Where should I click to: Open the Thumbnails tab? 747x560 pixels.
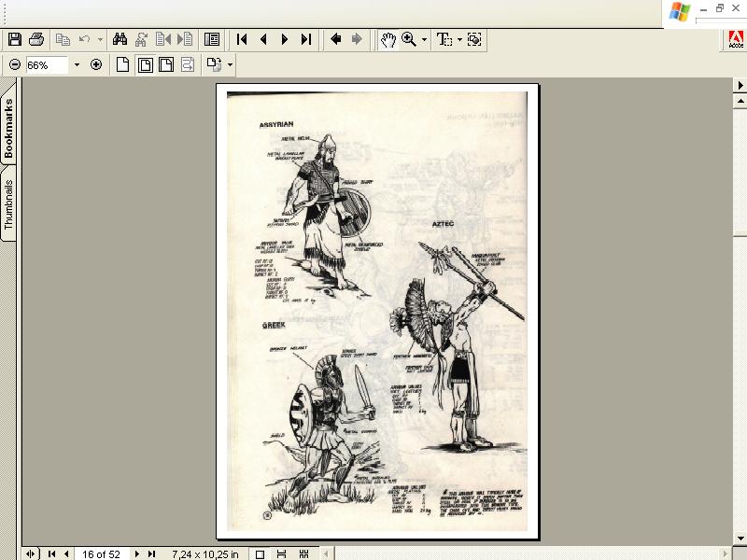click(x=8, y=204)
